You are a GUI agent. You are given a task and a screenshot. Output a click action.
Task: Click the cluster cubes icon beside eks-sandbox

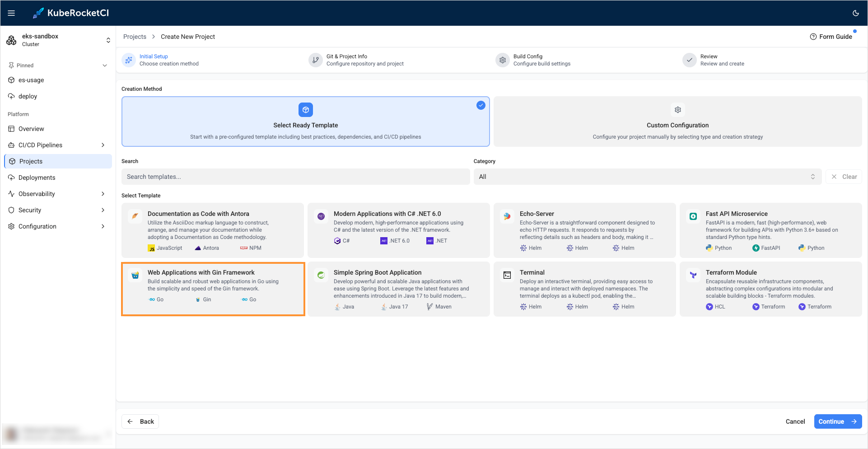click(11, 40)
